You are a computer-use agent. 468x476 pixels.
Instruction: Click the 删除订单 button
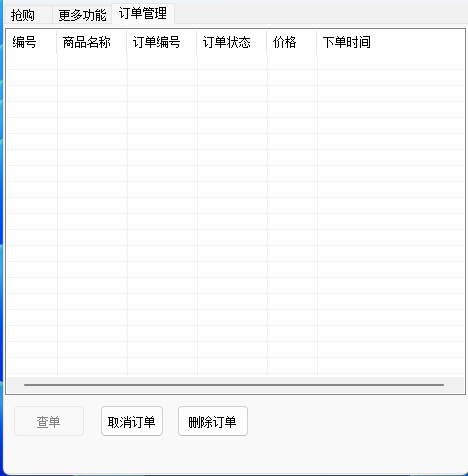click(213, 421)
